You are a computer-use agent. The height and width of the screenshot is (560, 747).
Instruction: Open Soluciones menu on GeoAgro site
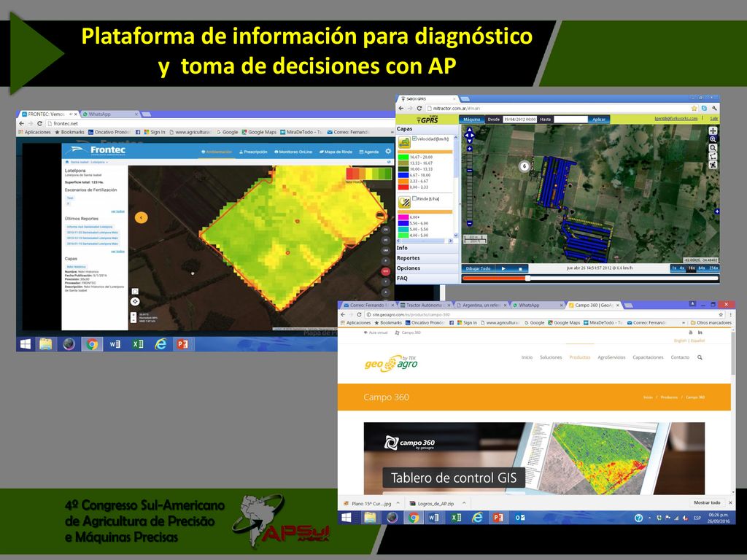[551, 357]
